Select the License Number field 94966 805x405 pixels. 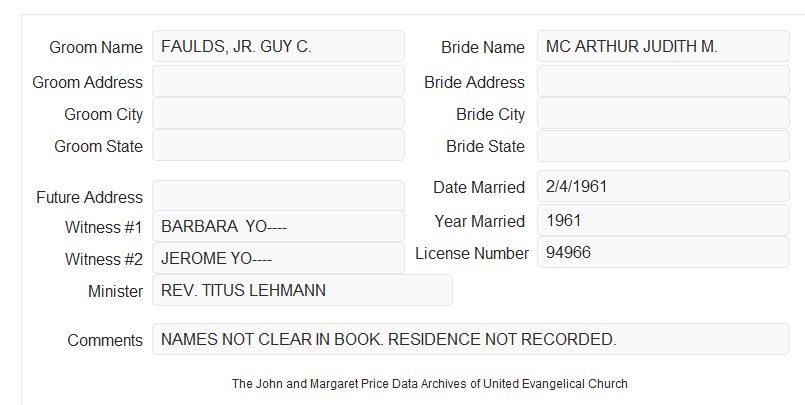pos(663,252)
